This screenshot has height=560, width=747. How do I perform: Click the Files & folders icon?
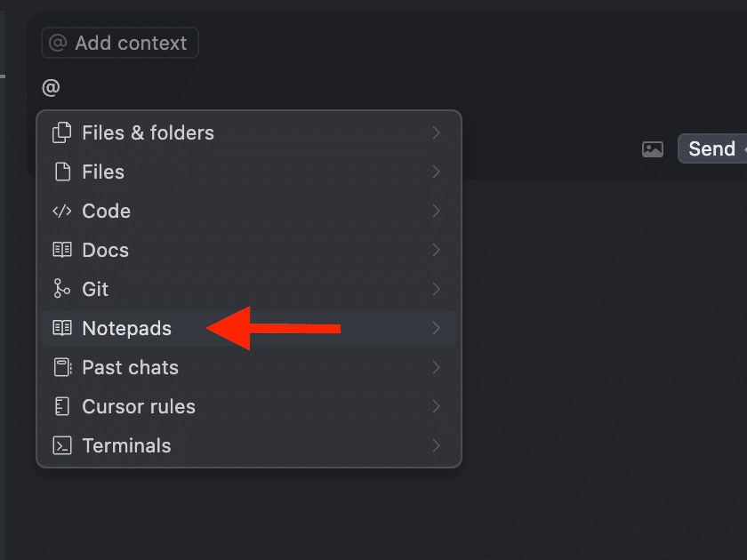62,133
